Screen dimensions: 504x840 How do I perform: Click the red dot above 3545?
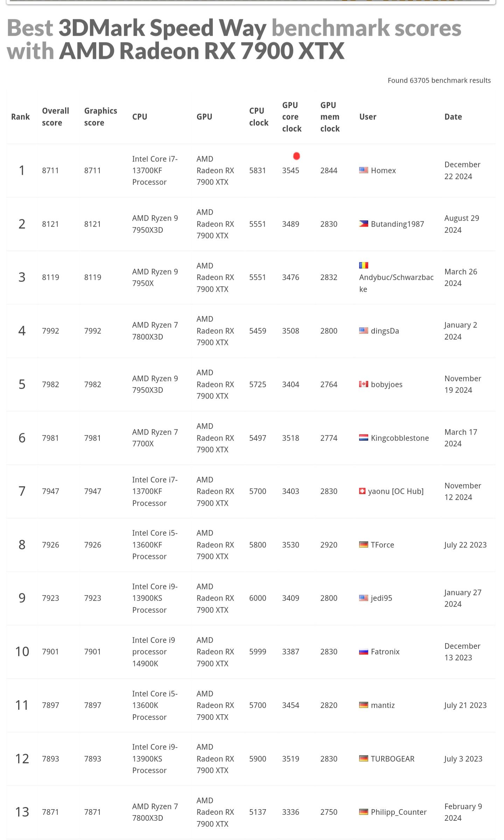coord(296,156)
